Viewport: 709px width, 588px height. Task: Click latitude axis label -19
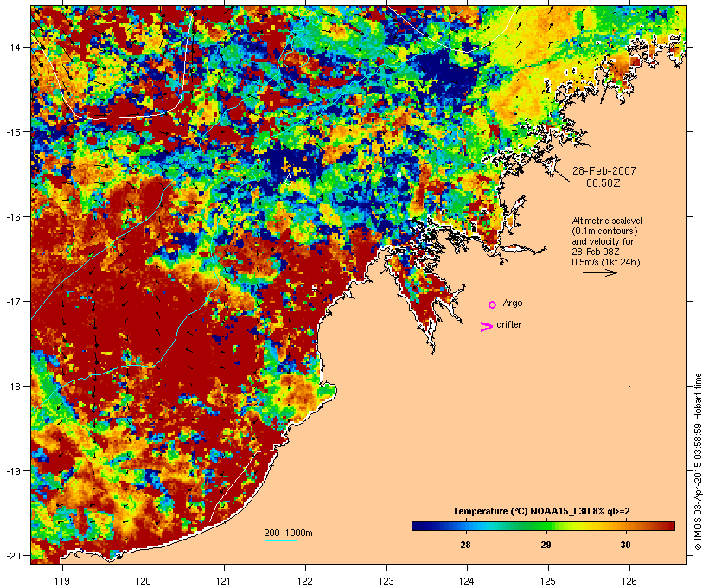pyautogui.click(x=12, y=471)
